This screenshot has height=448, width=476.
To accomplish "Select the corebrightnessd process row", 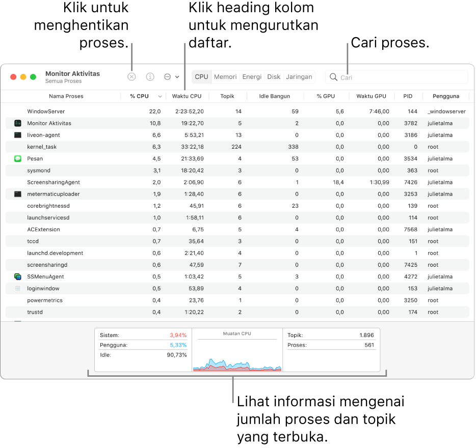I will (237, 206).
